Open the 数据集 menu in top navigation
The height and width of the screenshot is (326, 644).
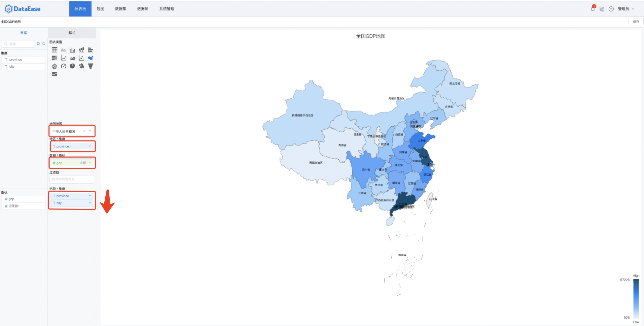(x=121, y=9)
